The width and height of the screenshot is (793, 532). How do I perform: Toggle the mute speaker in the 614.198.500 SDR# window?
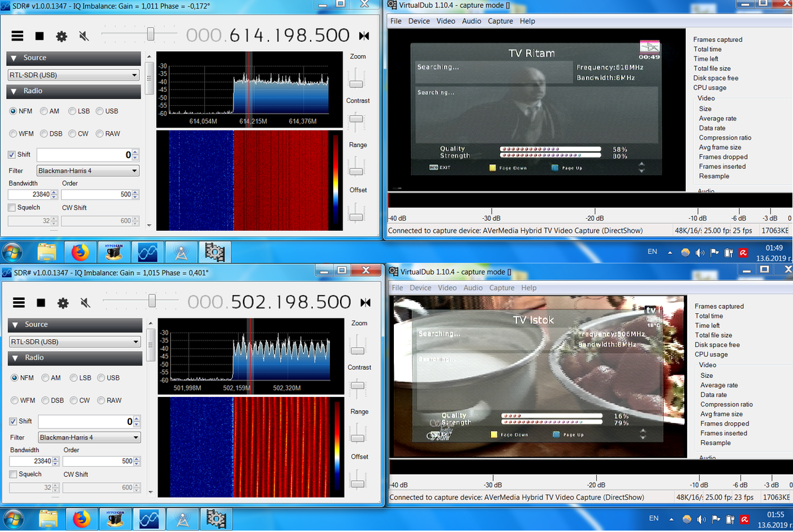pos(84,36)
